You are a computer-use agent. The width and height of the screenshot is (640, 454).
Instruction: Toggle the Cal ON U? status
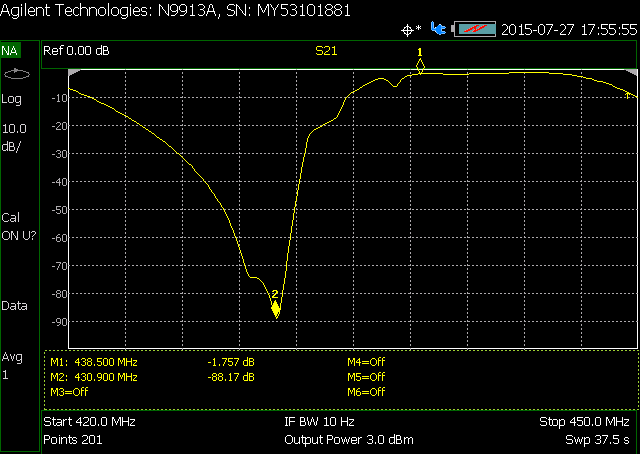(17, 226)
